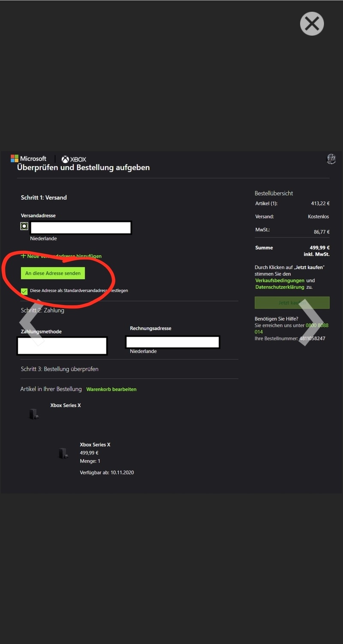Click the 'An diese Adresse senden' button
Viewport: 343px width, 644px height.
point(53,273)
